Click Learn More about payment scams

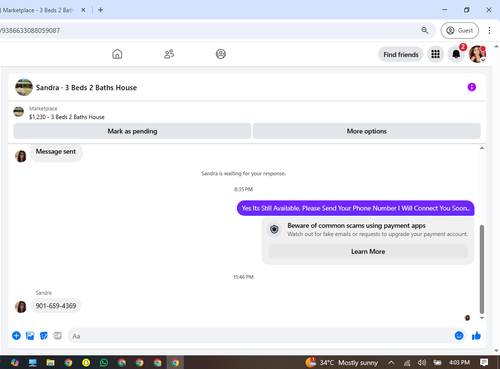pos(368,251)
